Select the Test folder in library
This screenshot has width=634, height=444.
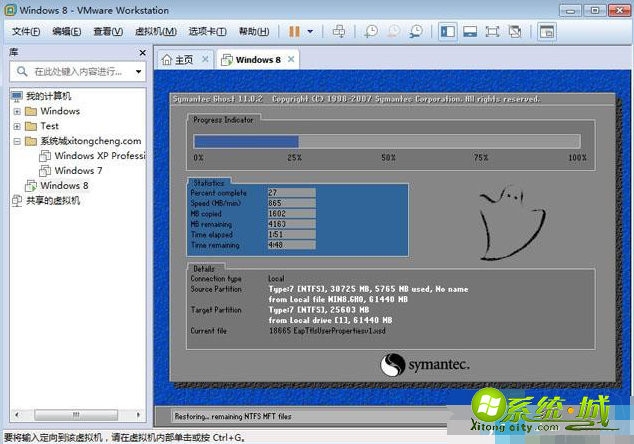[49, 126]
